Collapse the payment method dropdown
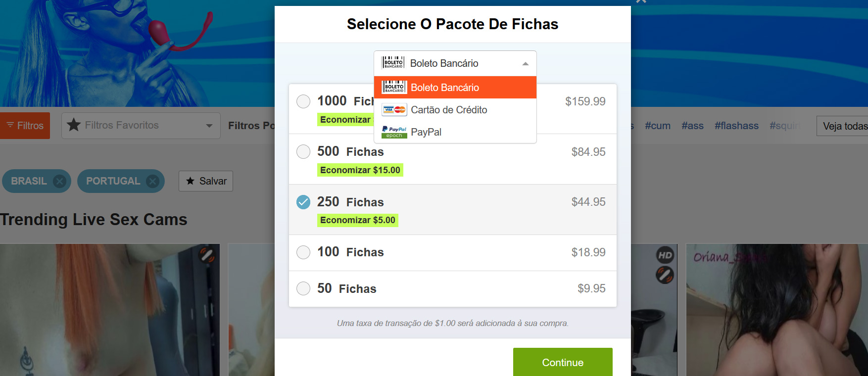Screen dimensions: 868x376 click(525, 63)
